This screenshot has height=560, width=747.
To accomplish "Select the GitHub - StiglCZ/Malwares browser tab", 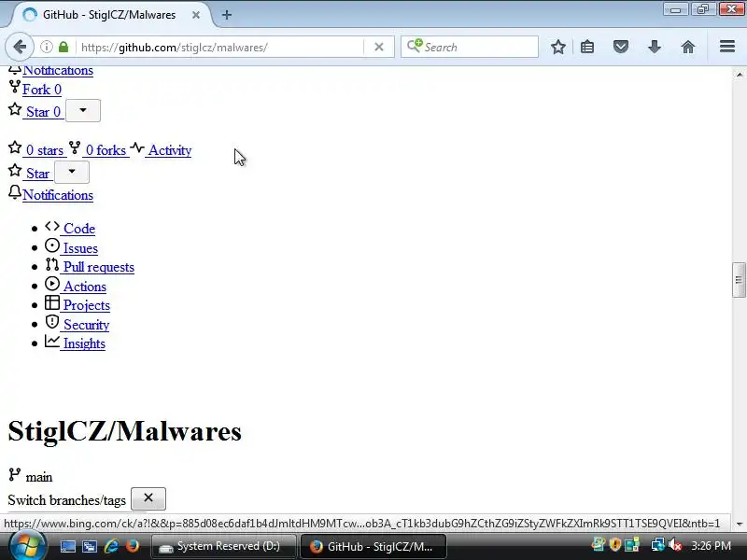I will 108,15.
